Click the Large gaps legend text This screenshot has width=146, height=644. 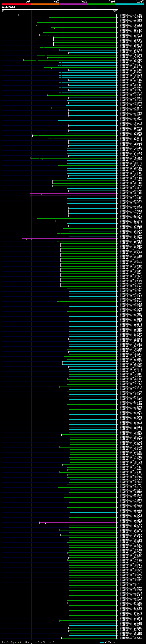pyautogui.click(x=10, y=642)
